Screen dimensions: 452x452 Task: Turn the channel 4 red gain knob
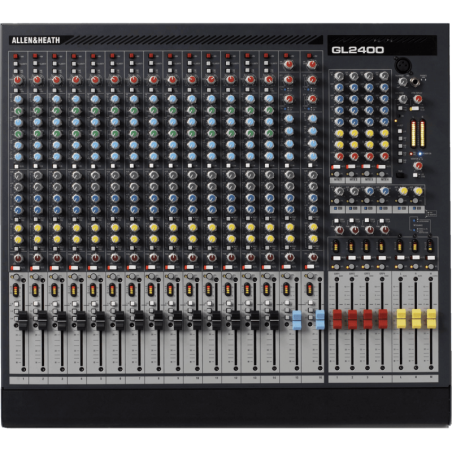(x=76, y=80)
